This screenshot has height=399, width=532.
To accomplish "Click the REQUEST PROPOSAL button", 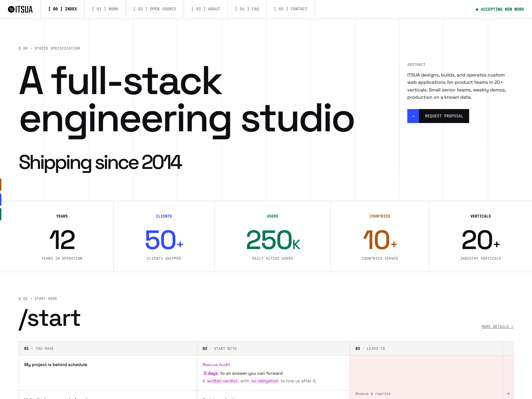I will pyautogui.click(x=438, y=116).
